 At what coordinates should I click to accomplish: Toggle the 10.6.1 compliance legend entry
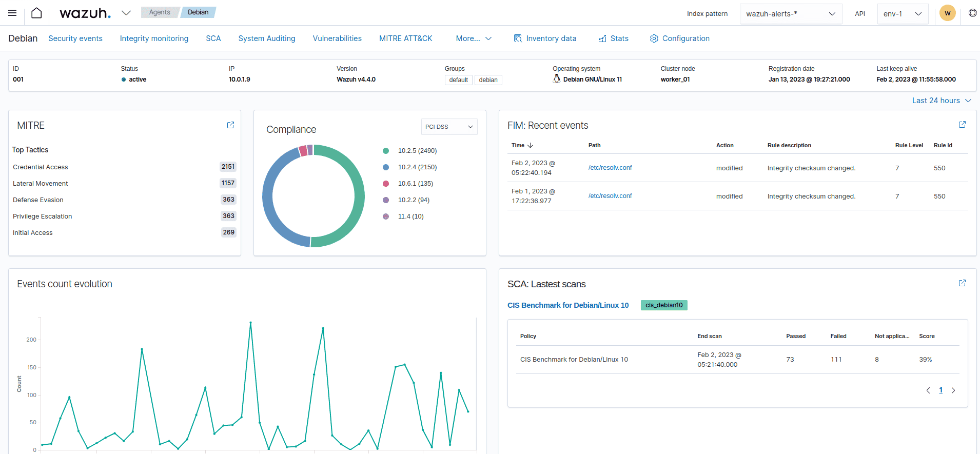click(x=415, y=184)
